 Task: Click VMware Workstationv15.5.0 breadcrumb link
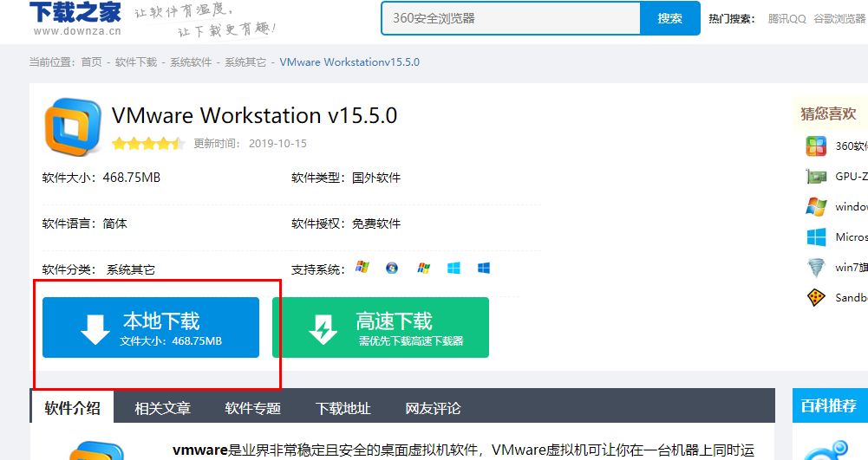[349, 62]
